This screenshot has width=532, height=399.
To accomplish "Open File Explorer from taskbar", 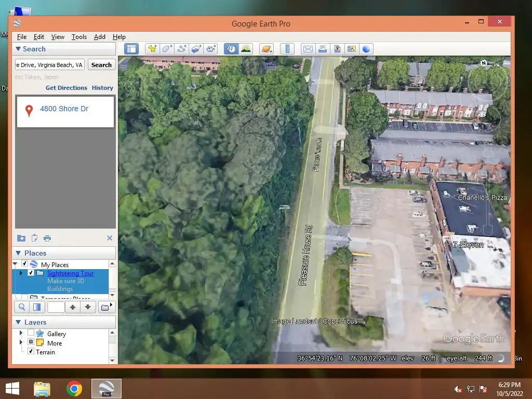I will click(x=42, y=389).
